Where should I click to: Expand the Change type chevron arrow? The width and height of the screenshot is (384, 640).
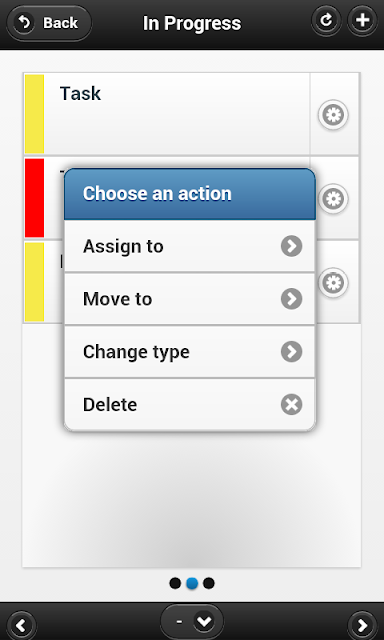tap(291, 351)
